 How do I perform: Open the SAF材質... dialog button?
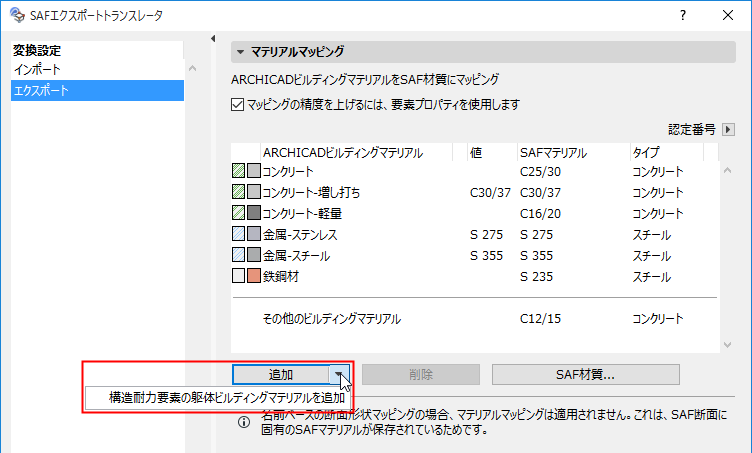586,374
